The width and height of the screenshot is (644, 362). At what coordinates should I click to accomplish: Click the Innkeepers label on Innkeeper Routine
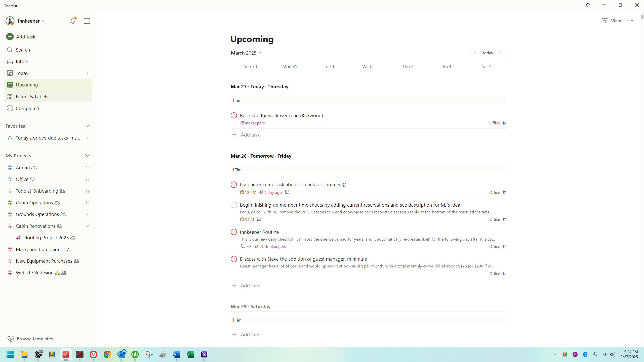(x=273, y=246)
